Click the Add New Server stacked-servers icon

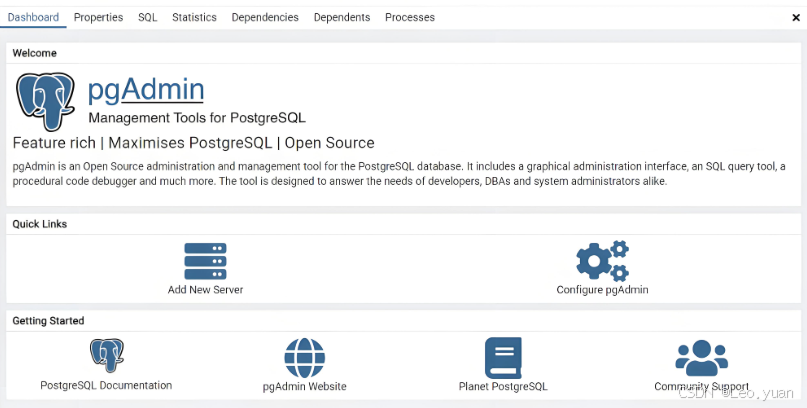(205, 261)
